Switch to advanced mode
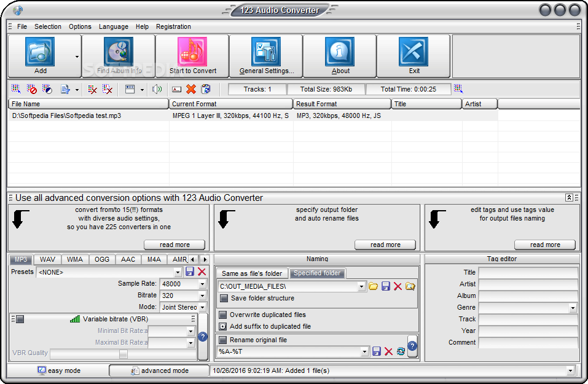The image size is (588, 384). pyautogui.click(x=159, y=370)
